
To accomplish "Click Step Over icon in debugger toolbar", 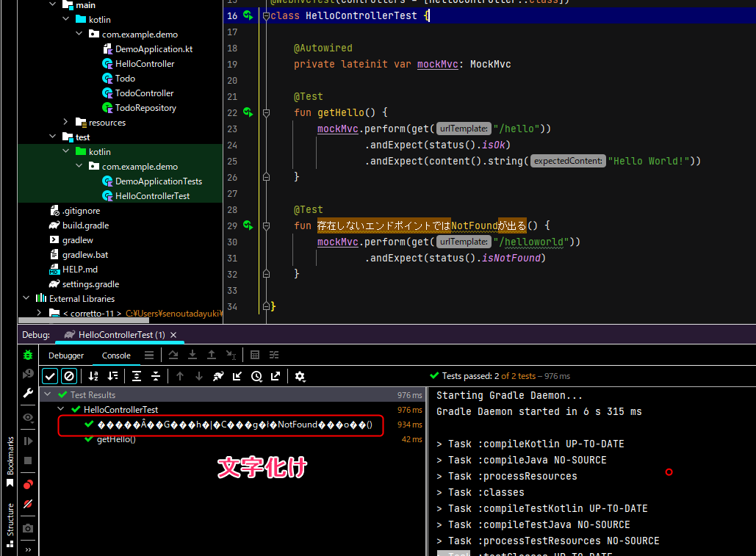I will pyautogui.click(x=173, y=355).
